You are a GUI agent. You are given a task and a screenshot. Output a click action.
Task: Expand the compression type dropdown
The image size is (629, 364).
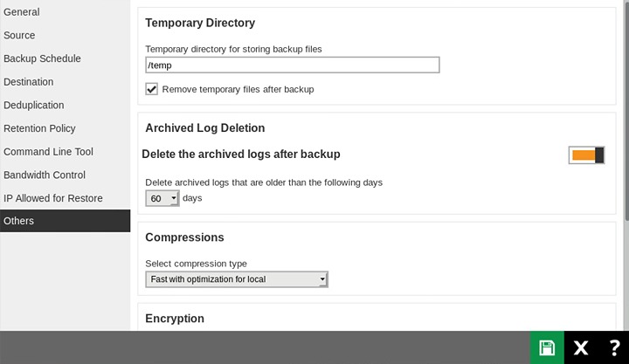point(237,279)
